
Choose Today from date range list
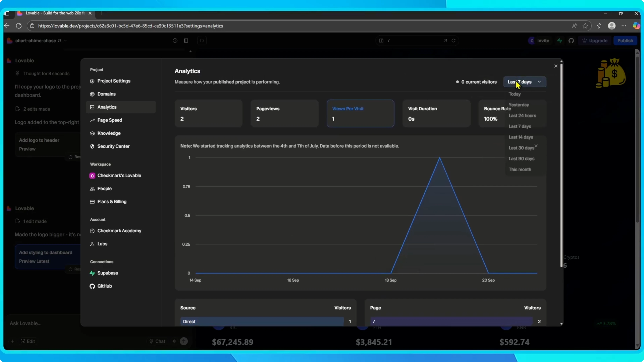tap(514, 94)
